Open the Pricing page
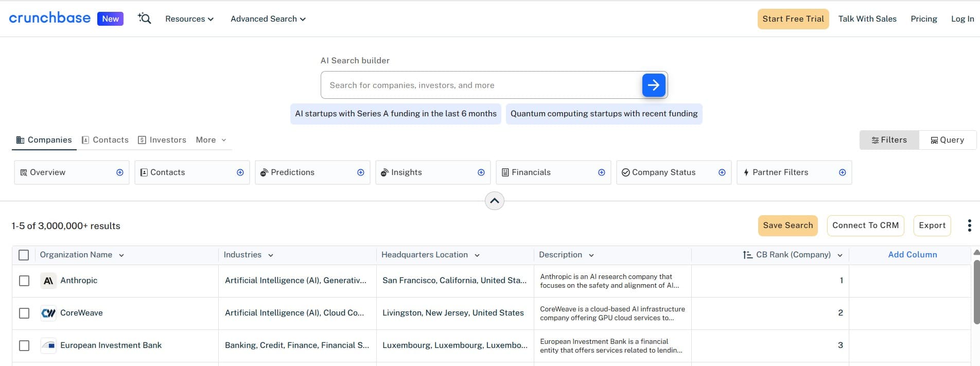This screenshot has width=980, height=366. pos(924,19)
